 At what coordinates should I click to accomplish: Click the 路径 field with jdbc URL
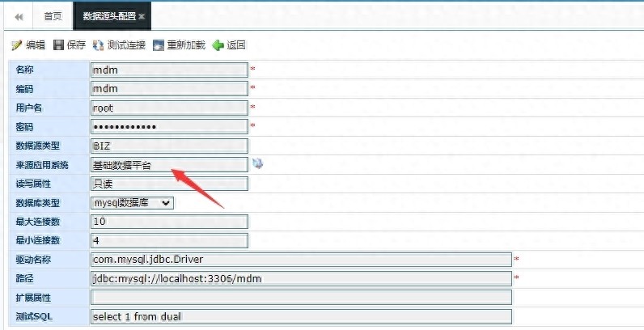pos(301,279)
